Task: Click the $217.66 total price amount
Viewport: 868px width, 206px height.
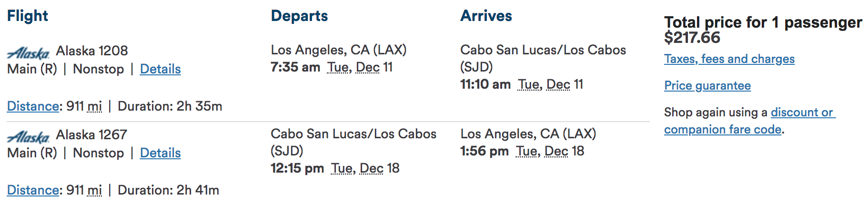Action: (692, 38)
